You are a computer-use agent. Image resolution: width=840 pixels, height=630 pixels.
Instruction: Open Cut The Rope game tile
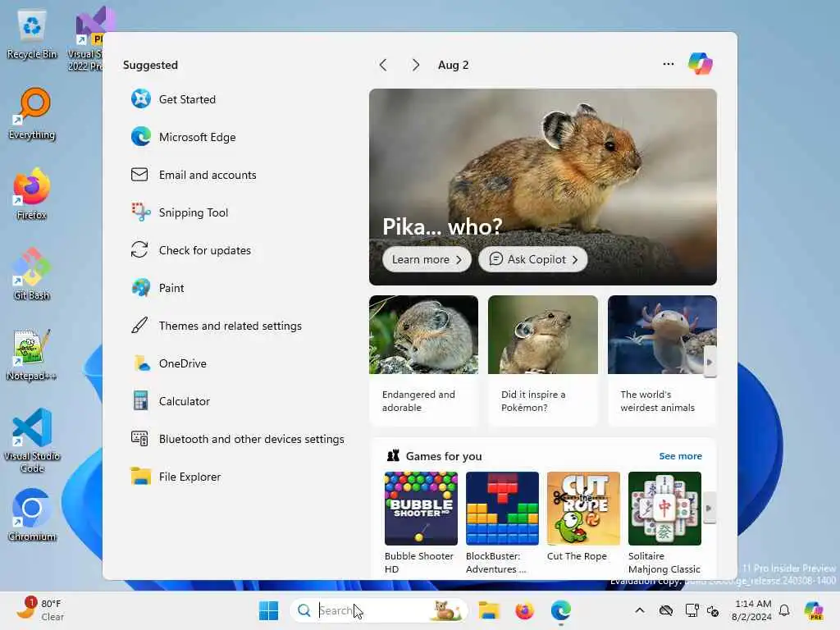click(x=583, y=517)
